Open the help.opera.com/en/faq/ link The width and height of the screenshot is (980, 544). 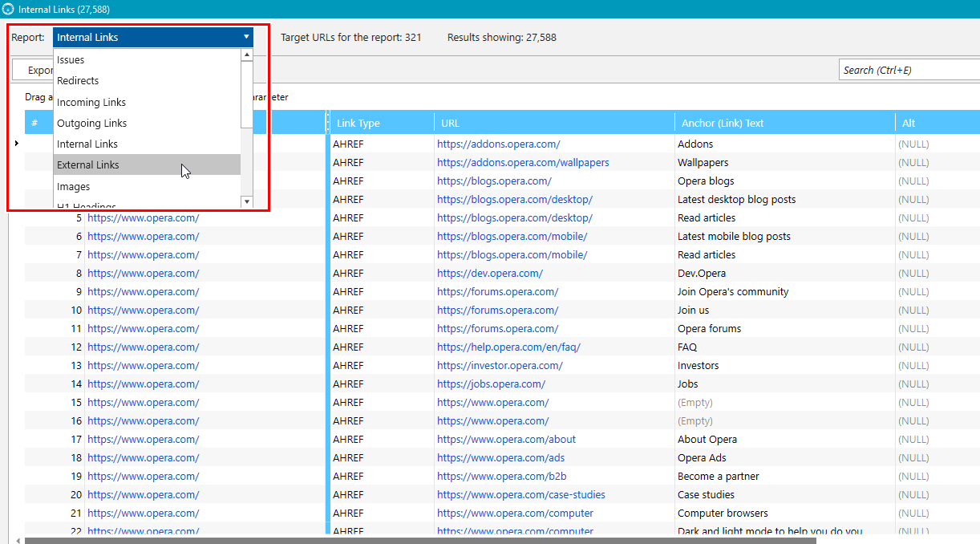[508, 347]
